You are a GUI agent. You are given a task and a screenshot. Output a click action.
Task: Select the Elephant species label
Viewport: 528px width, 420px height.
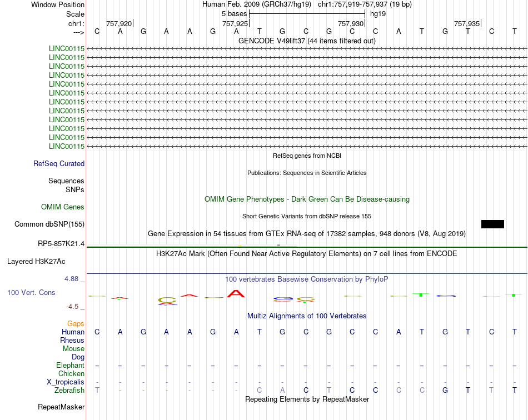tap(70, 365)
